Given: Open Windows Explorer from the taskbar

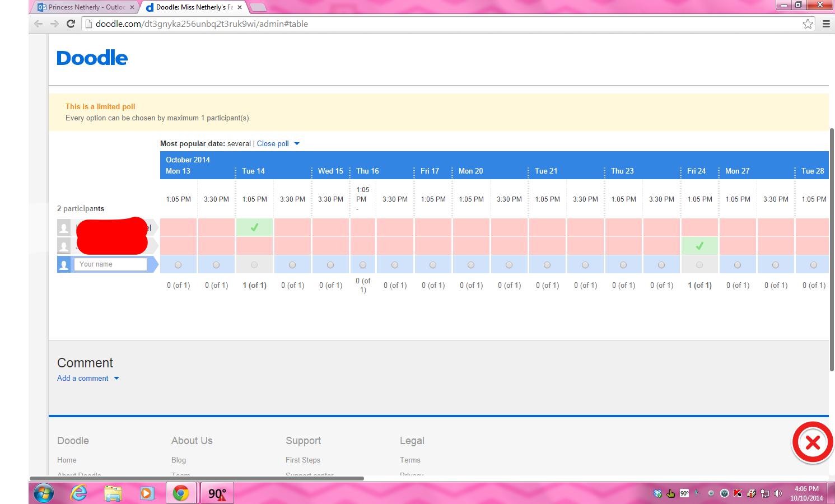Looking at the screenshot, I should point(113,493).
